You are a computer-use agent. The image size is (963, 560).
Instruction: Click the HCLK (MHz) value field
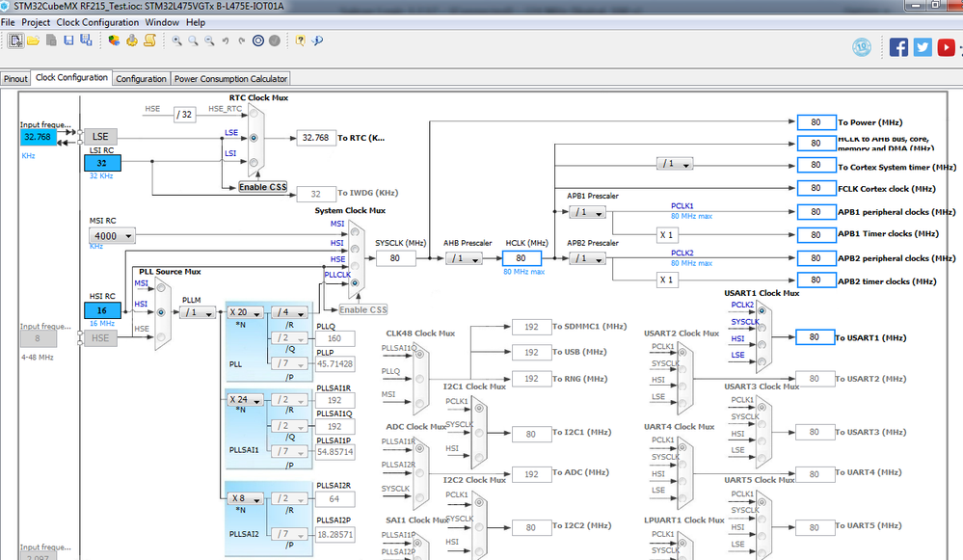pyautogui.click(x=522, y=258)
